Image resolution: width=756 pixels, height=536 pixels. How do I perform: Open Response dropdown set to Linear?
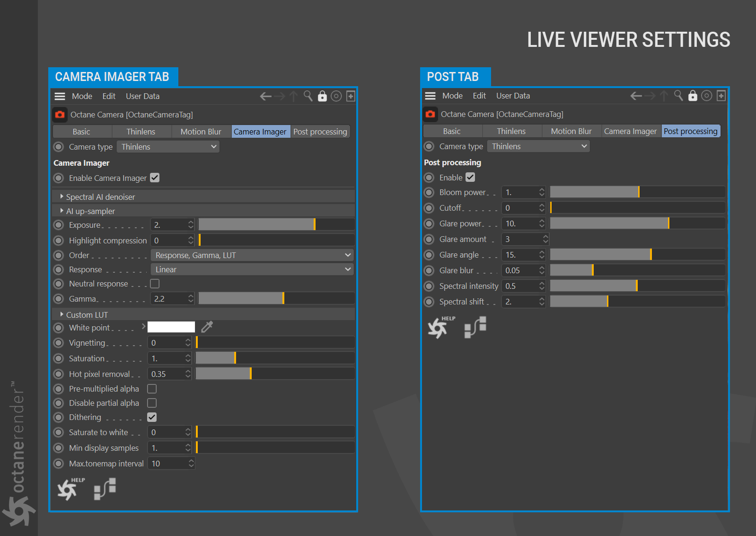click(252, 269)
